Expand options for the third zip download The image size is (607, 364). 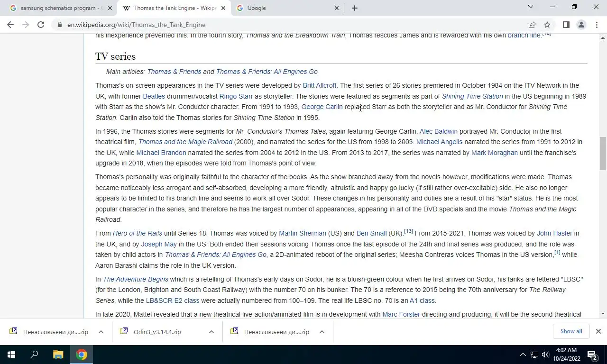tap(322, 332)
